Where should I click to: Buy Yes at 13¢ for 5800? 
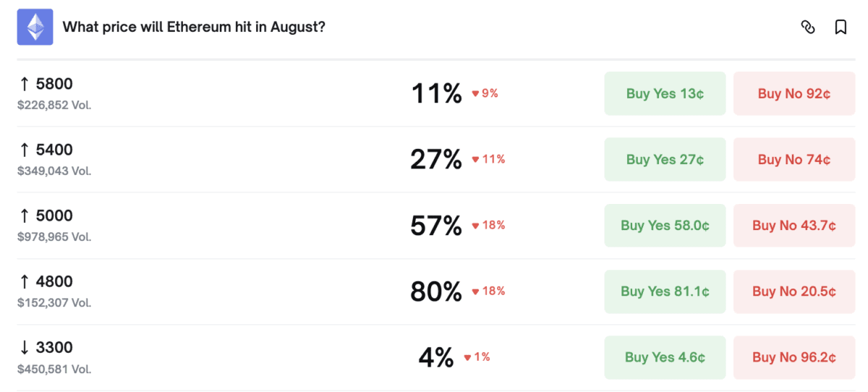pos(665,93)
